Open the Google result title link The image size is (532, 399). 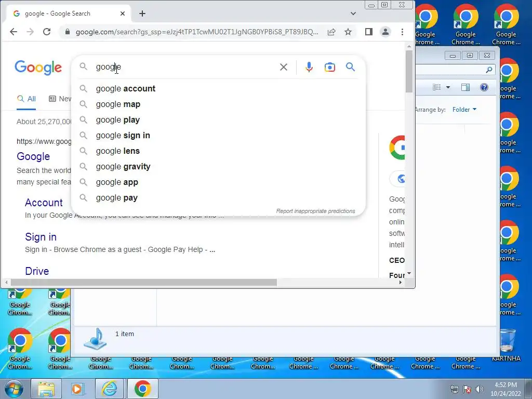point(33,156)
